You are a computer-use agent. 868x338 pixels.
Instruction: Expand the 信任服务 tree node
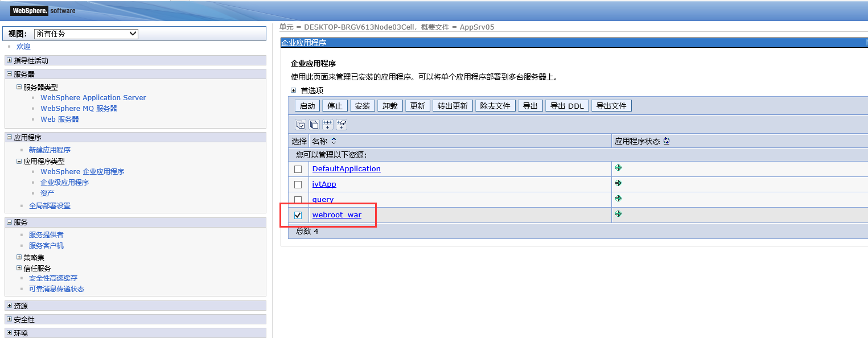tap(19, 268)
